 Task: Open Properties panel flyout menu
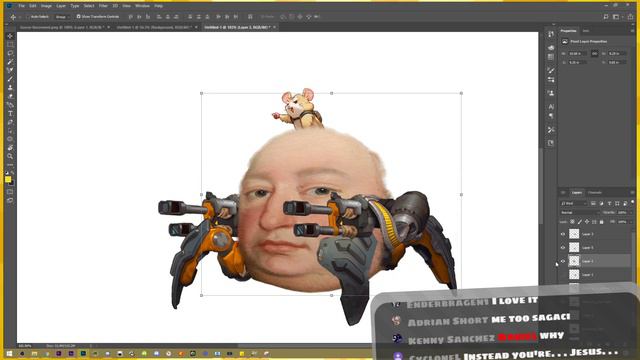(x=633, y=31)
